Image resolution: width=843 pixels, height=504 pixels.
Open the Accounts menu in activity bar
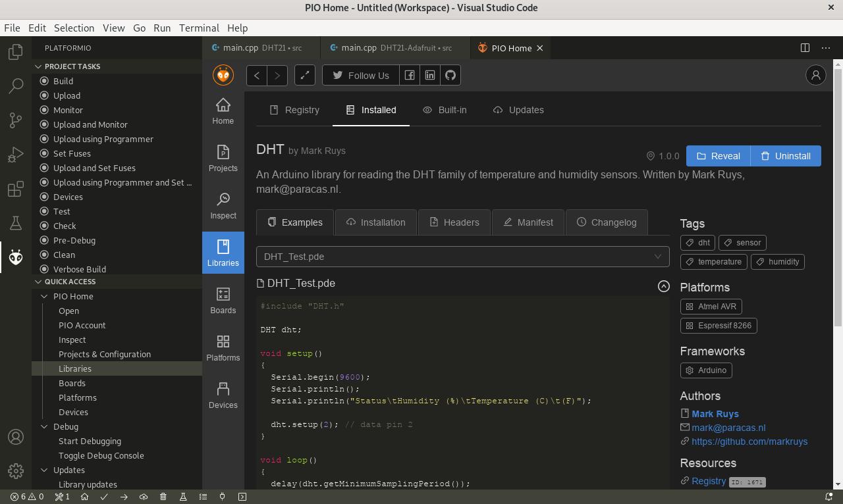tap(16, 437)
